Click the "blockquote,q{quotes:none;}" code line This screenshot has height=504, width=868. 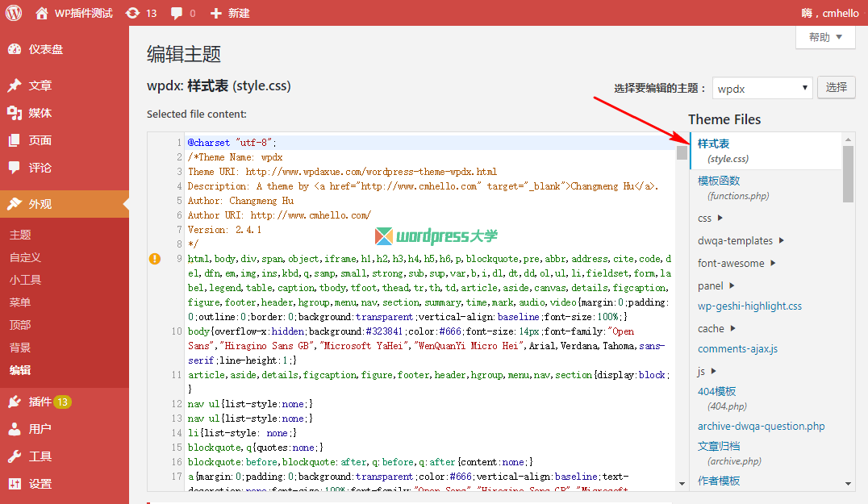[256, 447]
